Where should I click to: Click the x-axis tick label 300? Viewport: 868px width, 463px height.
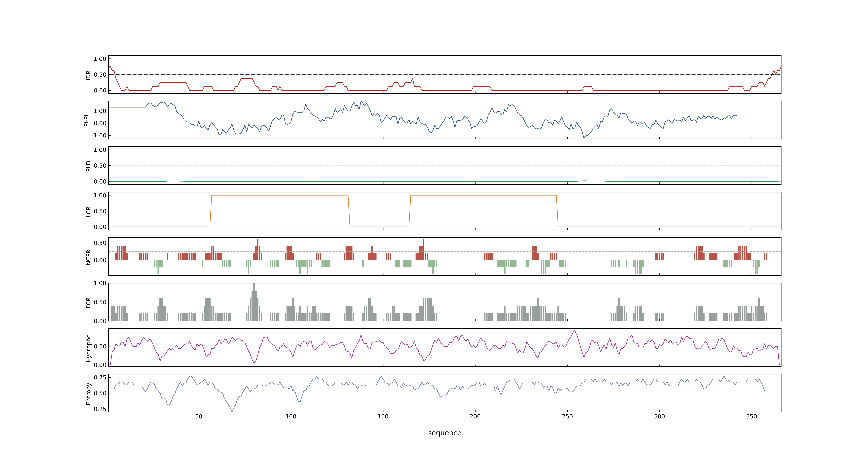point(659,416)
